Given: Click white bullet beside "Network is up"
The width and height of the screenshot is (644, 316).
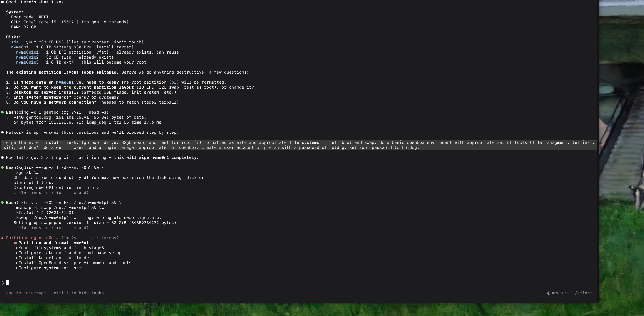Looking at the screenshot, I should tap(3, 132).
